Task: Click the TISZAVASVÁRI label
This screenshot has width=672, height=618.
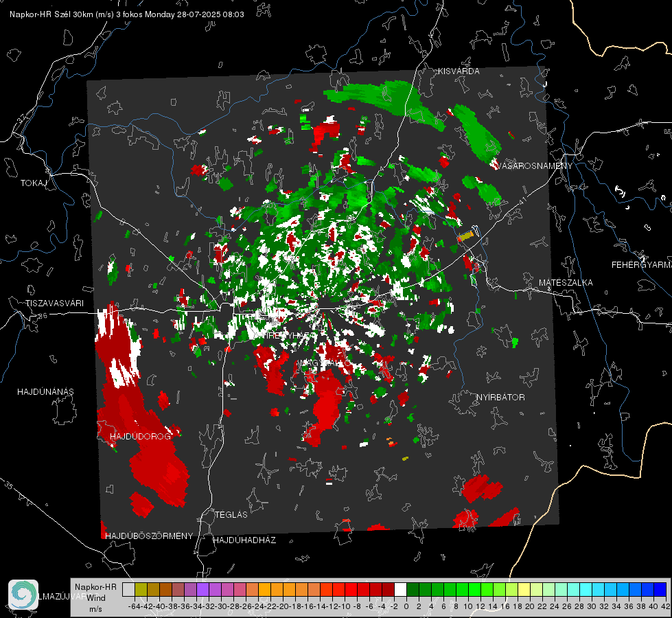Action: pyautogui.click(x=54, y=304)
